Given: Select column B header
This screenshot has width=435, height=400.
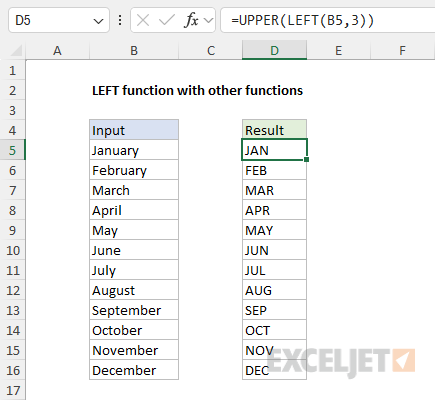Looking at the screenshot, I should [x=134, y=51].
